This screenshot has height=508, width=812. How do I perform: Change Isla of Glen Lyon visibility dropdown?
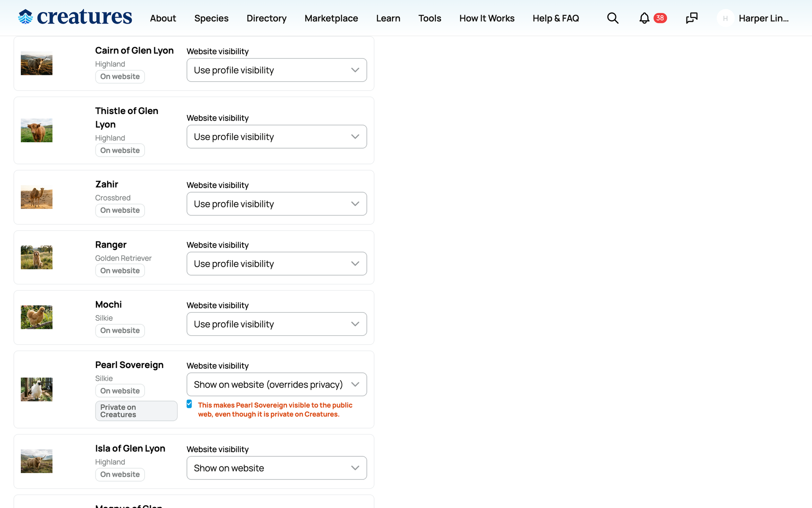pyautogui.click(x=277, y=468)
